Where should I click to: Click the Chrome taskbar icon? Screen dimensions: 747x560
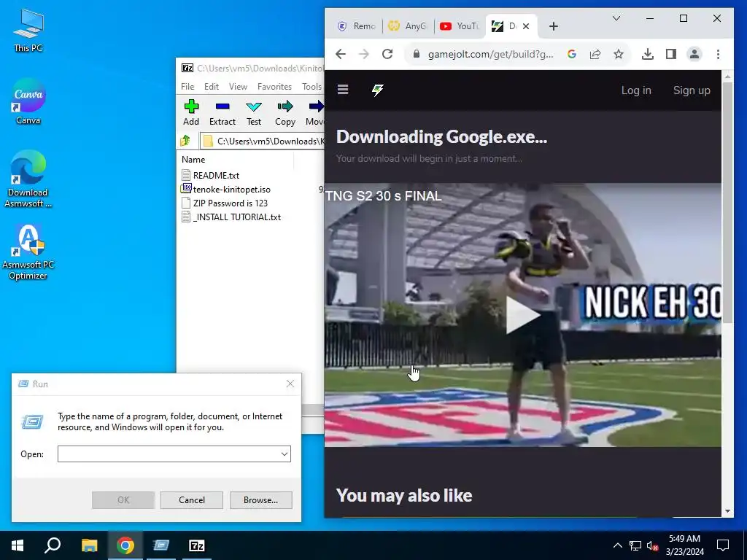[x=125, y=545]
